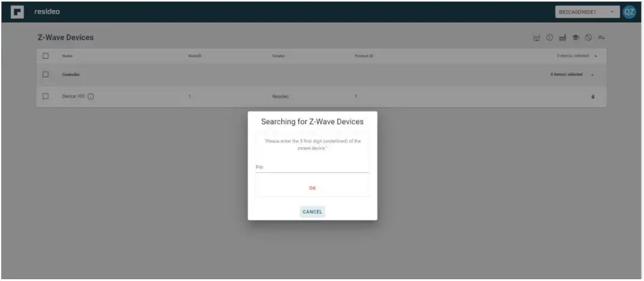Confirm with the OK button
The image size is (644, 281).
[313, 188]
